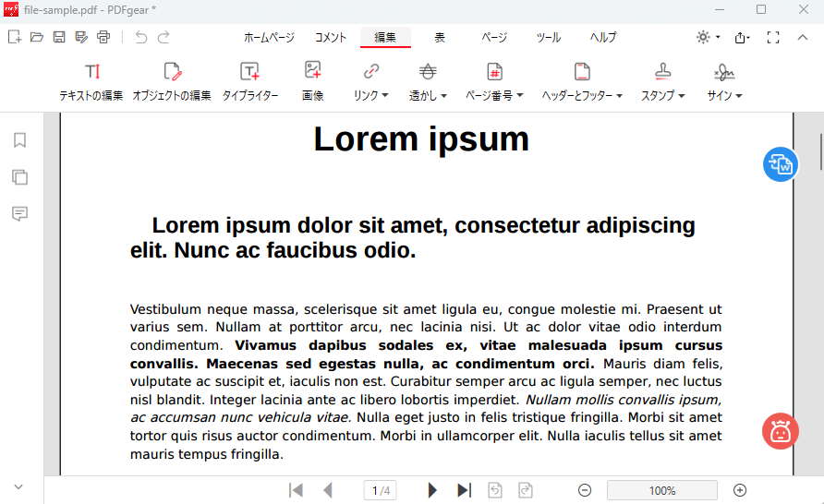Toggle fullscreen mode icon
This screenshot has width=824, height=504.
pyautogui.click(x=773, y=37)
